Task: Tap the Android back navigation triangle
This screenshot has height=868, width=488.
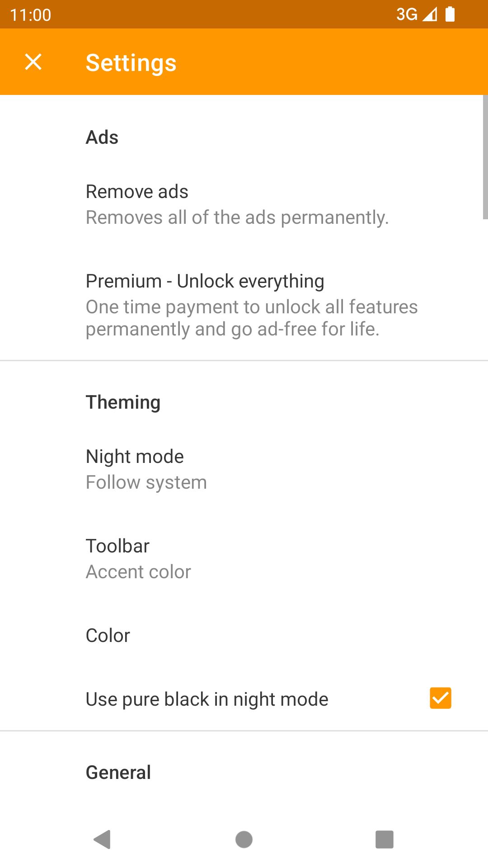Action: pyautogui.click(x=102, y=840)
